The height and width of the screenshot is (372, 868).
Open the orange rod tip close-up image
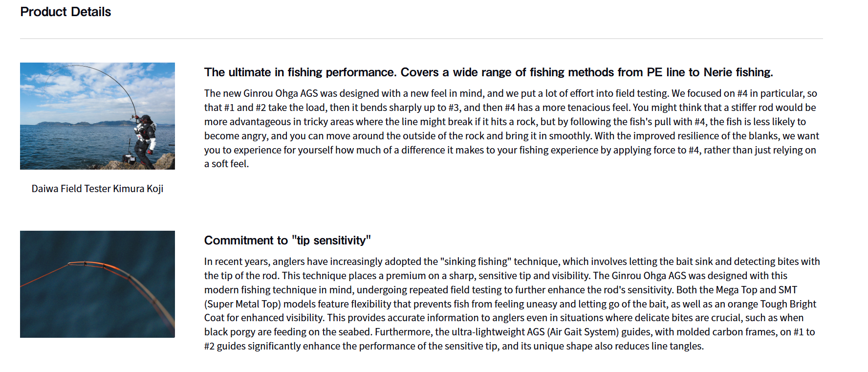pyautogui.click(x=97, y=284)
